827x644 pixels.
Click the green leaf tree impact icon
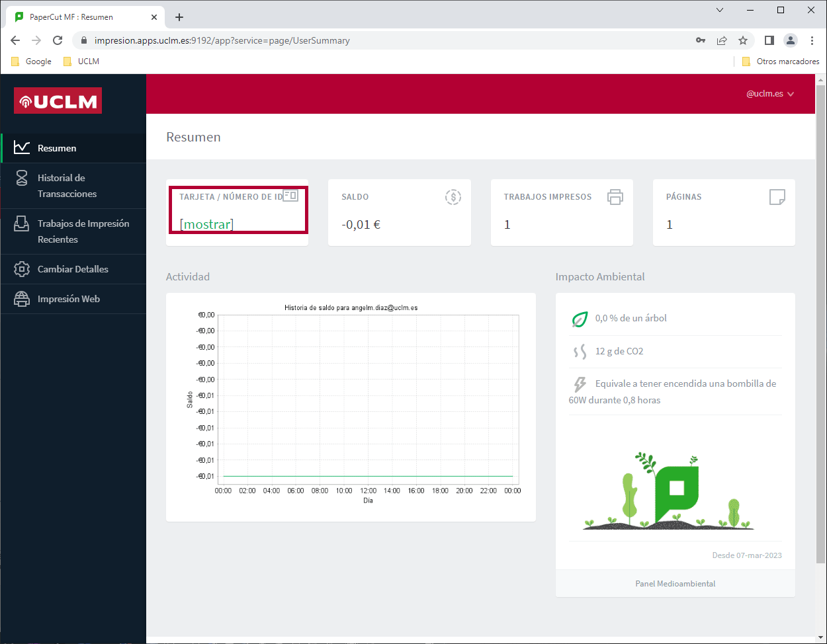pyautogui.click(x=580, y=319)
